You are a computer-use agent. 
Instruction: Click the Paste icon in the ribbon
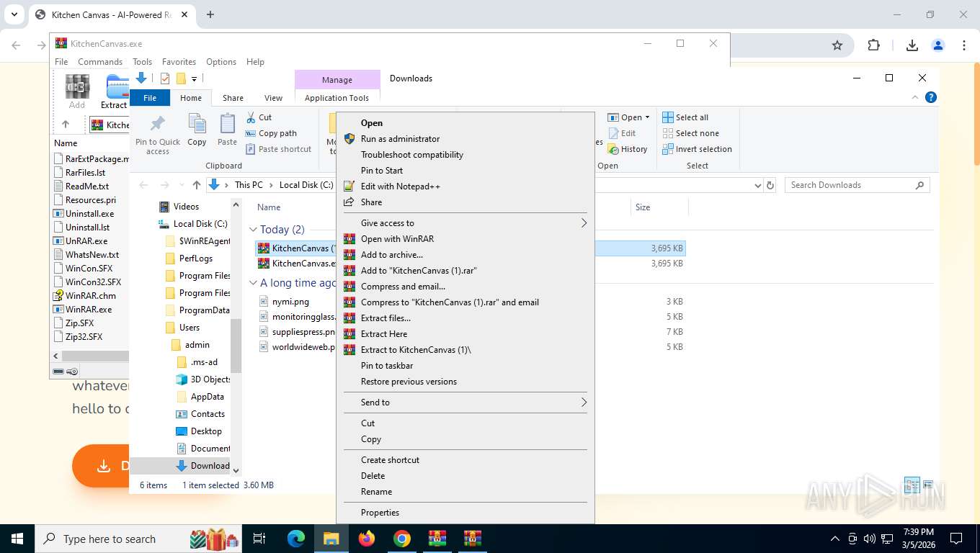[x=227, y=130]
